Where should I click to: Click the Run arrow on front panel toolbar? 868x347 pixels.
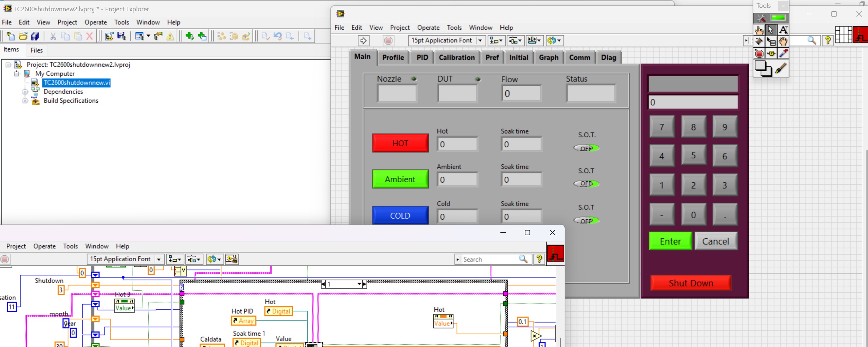pos(363,41)
